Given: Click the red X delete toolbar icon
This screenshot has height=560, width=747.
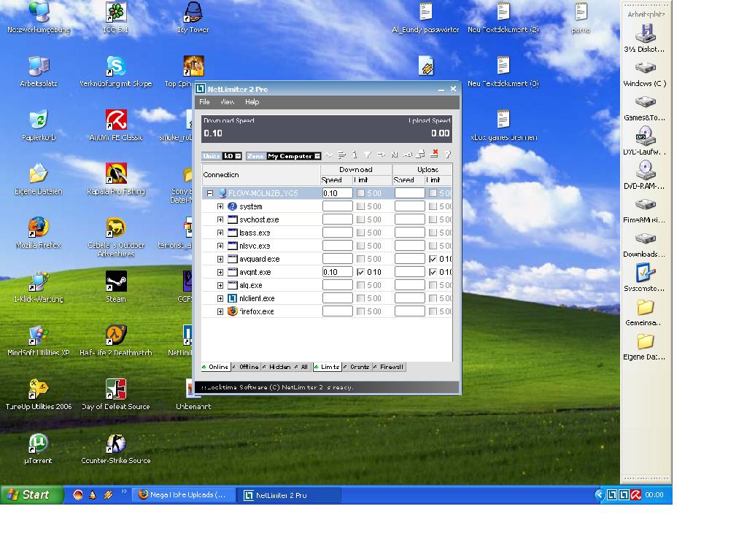Looking at the screenshot, I should pos(434,155).
